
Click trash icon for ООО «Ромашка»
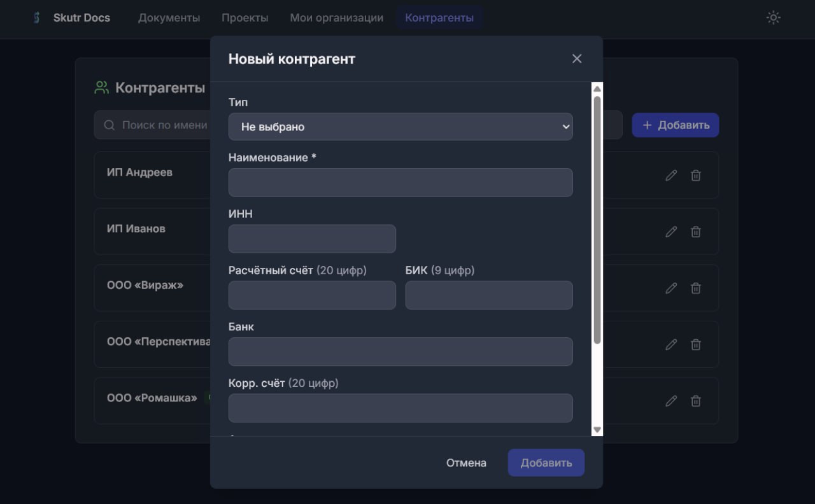[696, 401]
